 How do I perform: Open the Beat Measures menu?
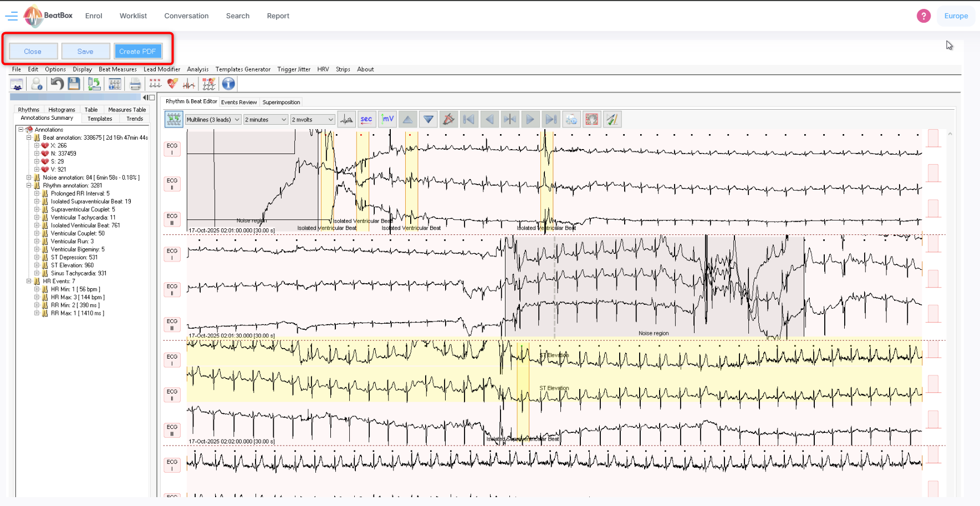click(118, 69)
